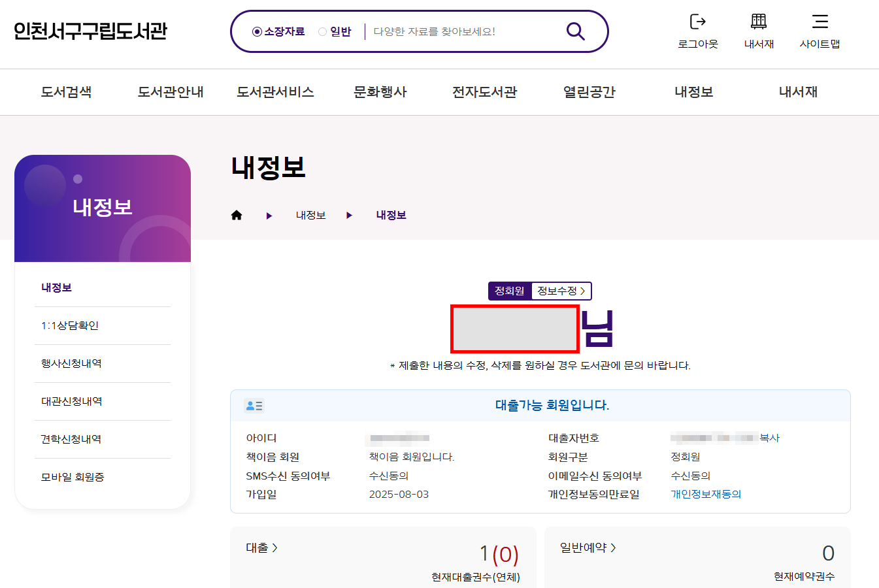Viewport: 879px width, 588px height.
Task: Open the 사이트맵 hamburger icon
Action: (x=819, y=29)
